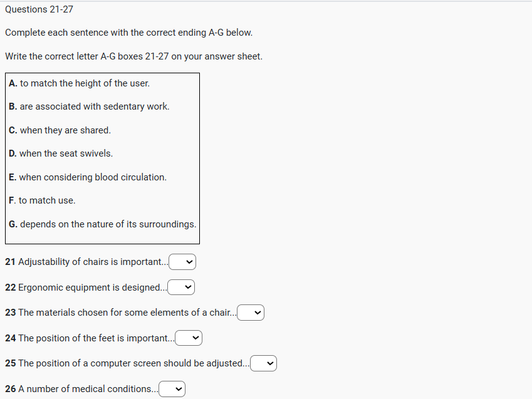
Task: Expand the dropdown beside question 23
Action: click(251, 313)
